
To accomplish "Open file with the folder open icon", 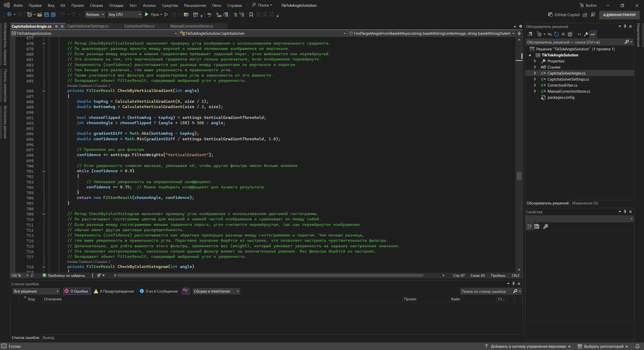I will 40,15.
